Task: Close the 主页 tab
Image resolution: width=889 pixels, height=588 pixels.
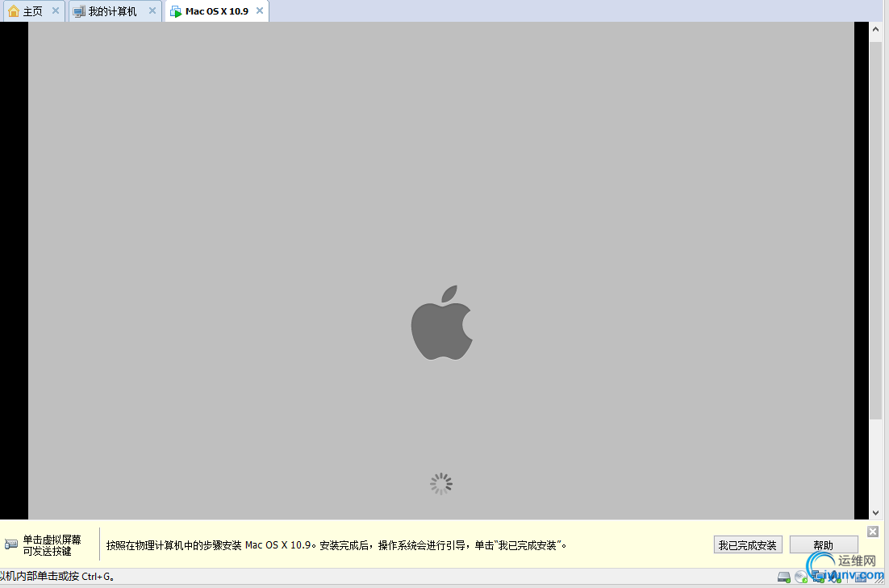Action: tap(56, 10)
